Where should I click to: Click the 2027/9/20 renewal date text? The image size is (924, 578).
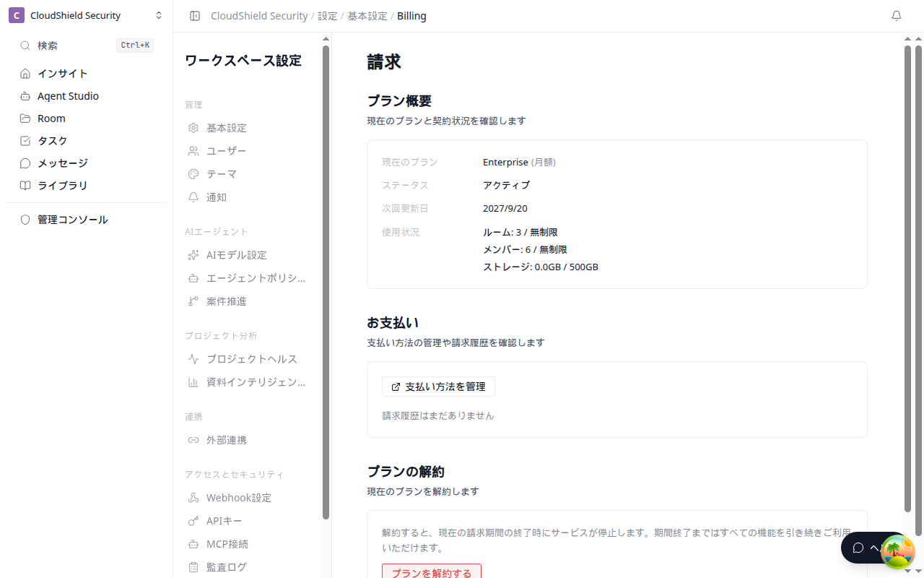(x=505, y=208)
